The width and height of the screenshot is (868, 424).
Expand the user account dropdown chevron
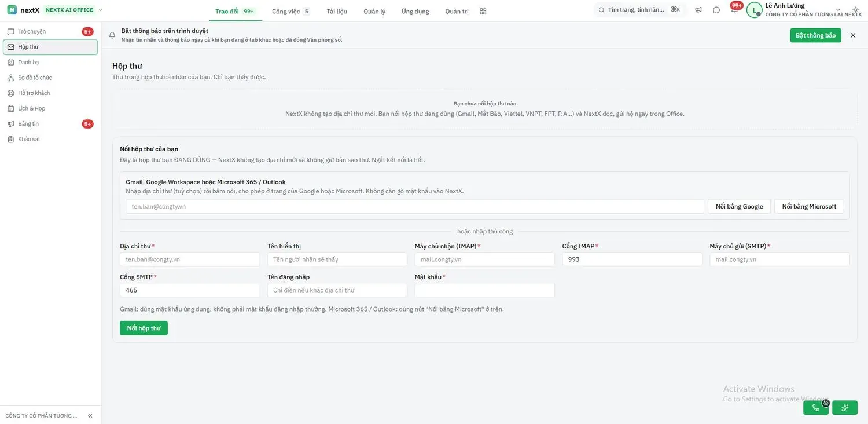tap(838, 10)
